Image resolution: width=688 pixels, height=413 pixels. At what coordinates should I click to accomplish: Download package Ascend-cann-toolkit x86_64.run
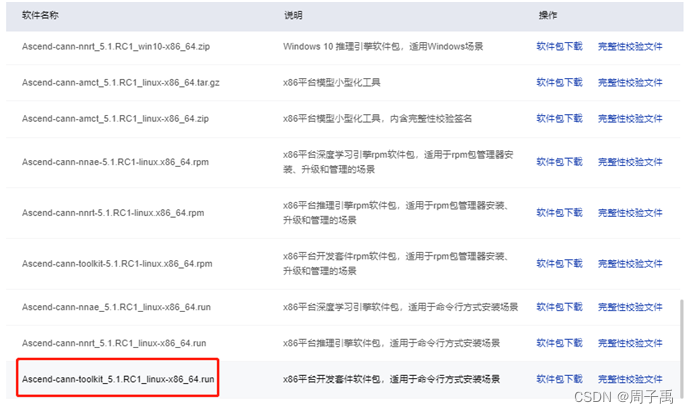(x=559, y=379)
